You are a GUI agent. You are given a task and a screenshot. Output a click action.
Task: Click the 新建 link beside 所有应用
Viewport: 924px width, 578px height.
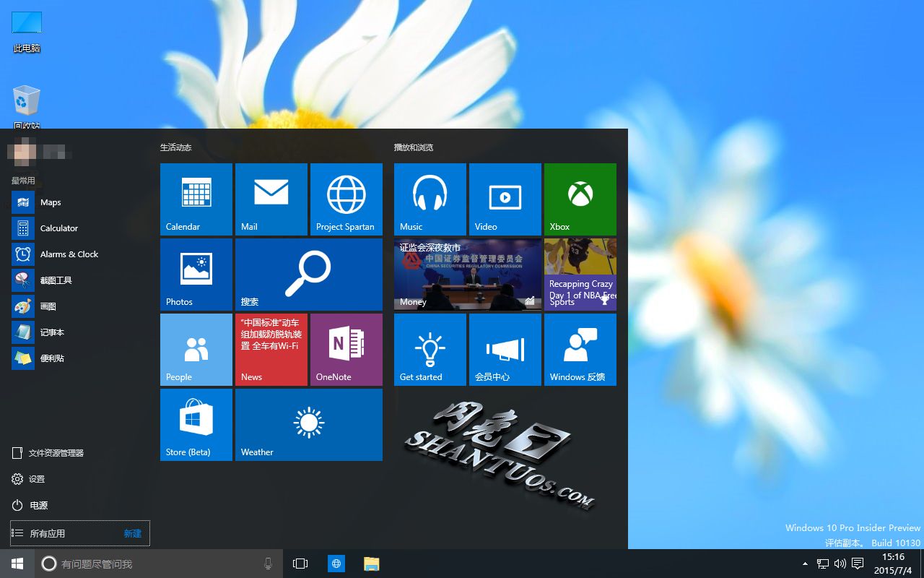click(132, 533)
